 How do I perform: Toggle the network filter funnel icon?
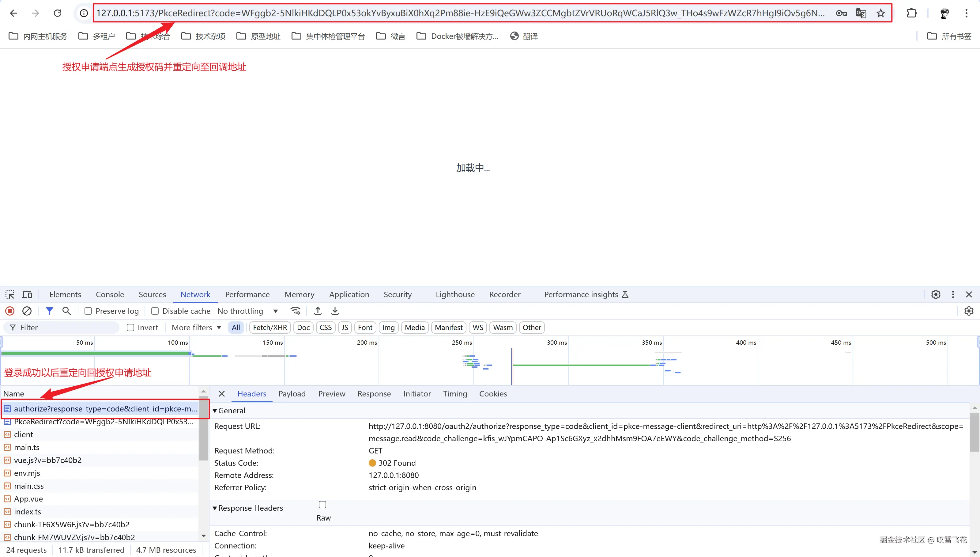(x=49, y=311)
